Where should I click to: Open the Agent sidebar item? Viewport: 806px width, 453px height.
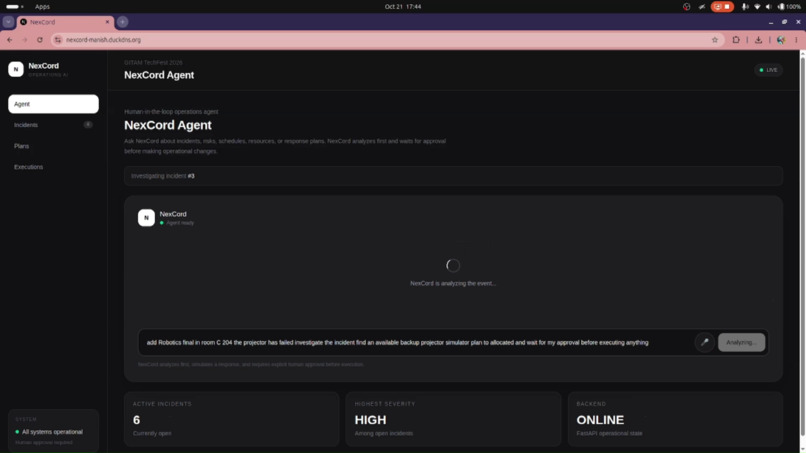(x=53, y=104)
